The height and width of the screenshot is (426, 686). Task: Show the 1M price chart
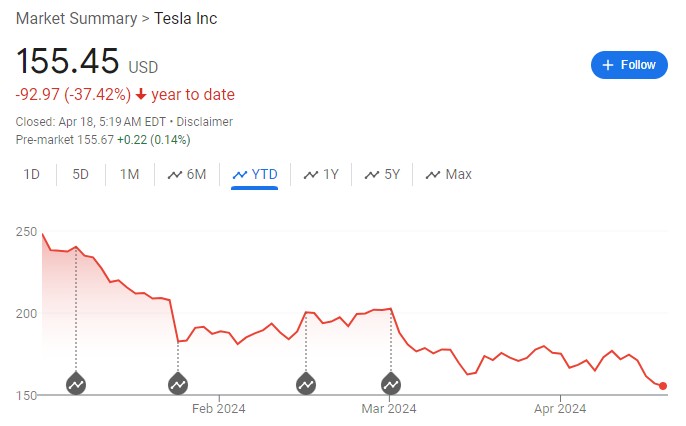point(129,174)
